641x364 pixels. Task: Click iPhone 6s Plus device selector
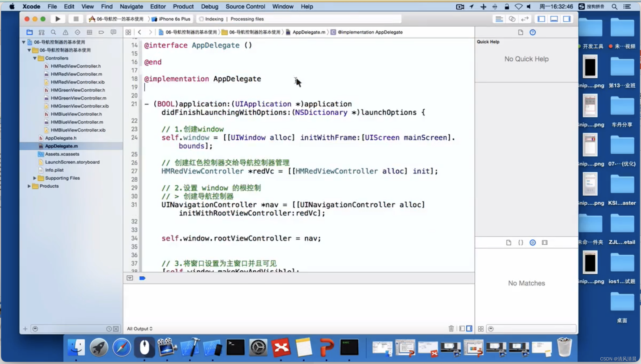click(174, 19)
